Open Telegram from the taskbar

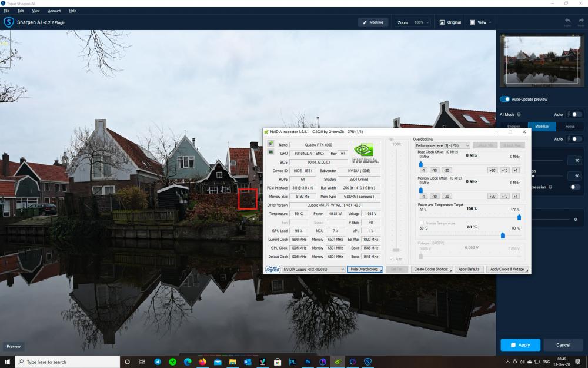[158, 362]
